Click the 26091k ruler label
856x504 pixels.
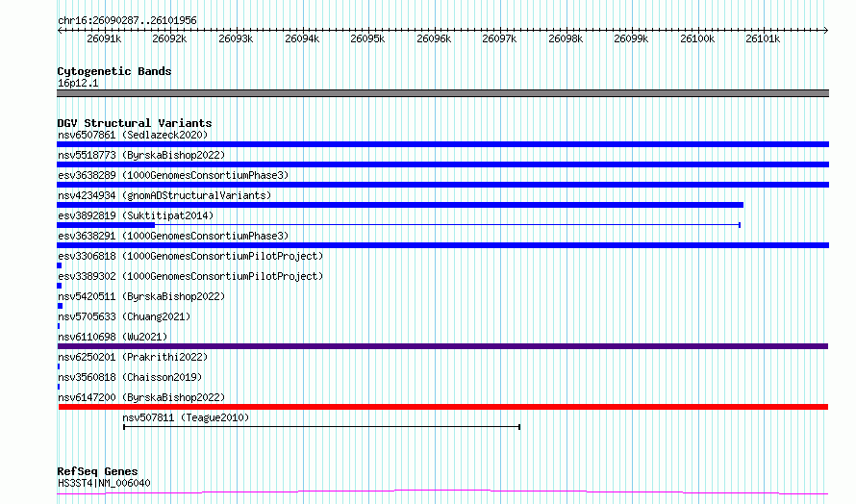(104, 38)
